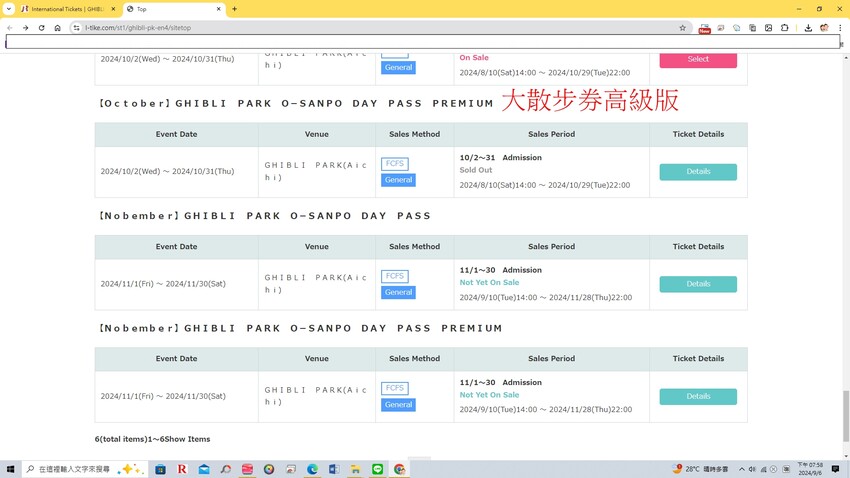Click '6(total items)1~6Show Items' text
Screen dimensions: 850x478
152,439
